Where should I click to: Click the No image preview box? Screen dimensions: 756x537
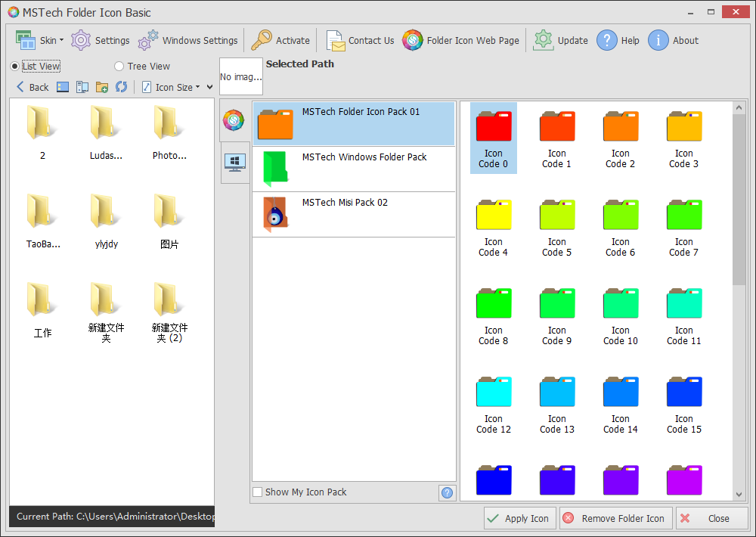(241, 76)
